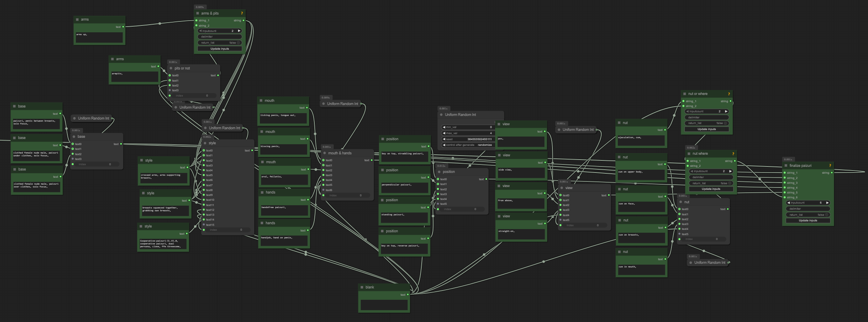Toggle return_list on arms & pits node

pos(220,43)
